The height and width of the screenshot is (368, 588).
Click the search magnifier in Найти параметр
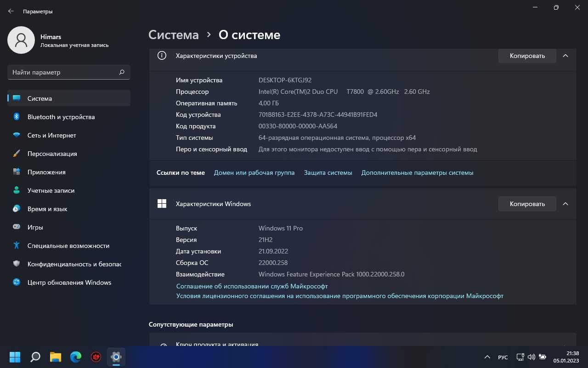[x=122, y=72]
